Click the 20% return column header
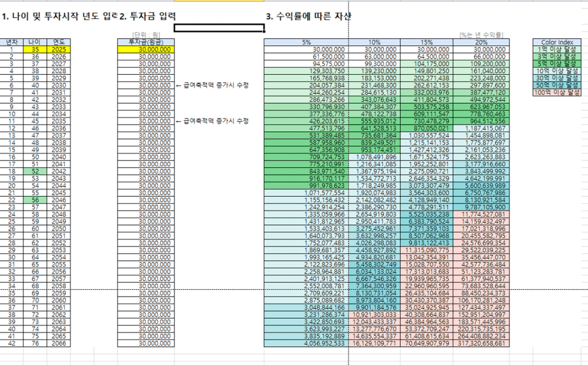This screenshot has width=588, height=365. point(481,43)
